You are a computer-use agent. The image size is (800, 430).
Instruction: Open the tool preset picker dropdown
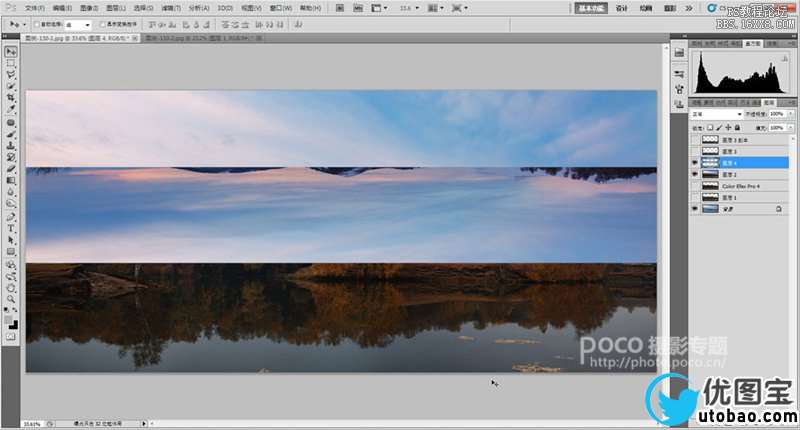coord(24,24)
